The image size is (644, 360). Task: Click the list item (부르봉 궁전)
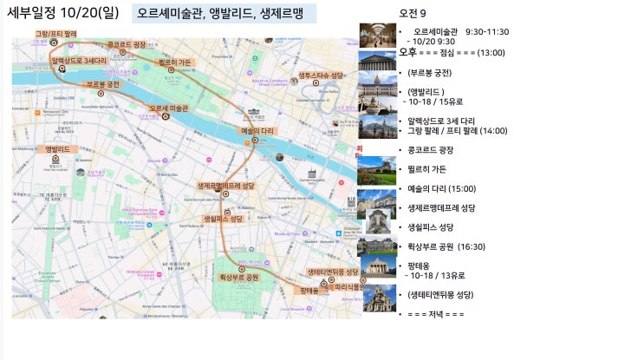[430, 73]
